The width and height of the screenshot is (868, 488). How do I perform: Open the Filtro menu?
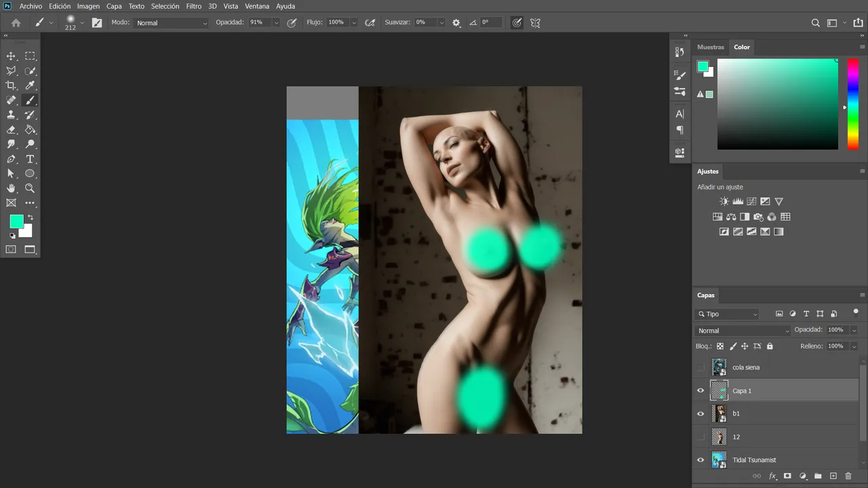coord(194,6)
